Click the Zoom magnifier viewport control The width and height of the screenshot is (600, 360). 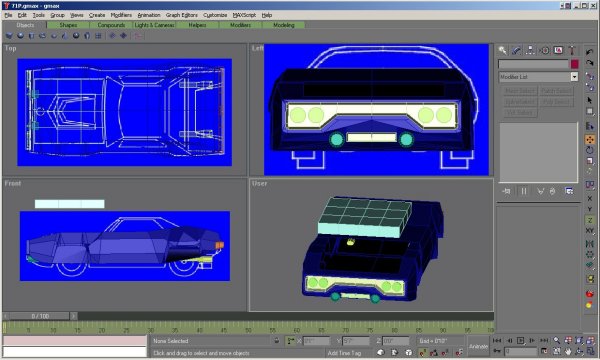tap(556, 340)
